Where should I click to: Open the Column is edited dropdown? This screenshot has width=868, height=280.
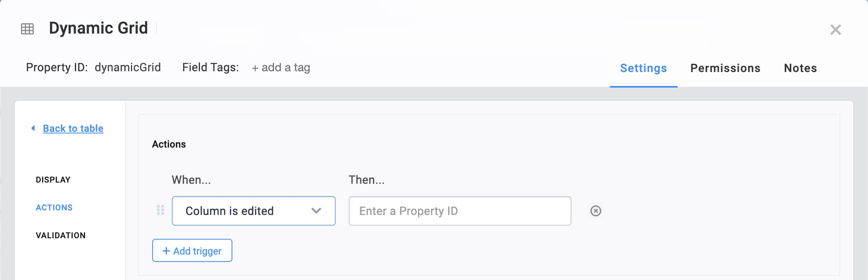[x=254, y=211]
